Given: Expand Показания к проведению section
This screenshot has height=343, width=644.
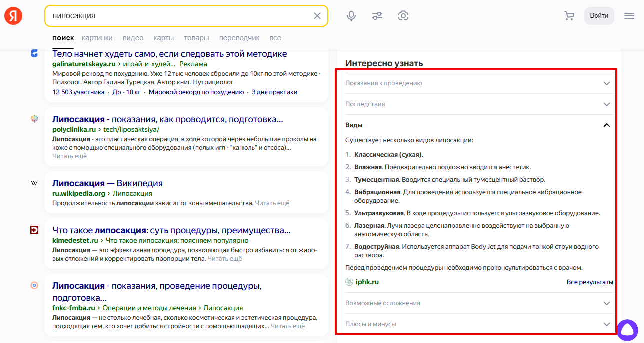Looking at the screenshot, I should (x=478, y=83).
